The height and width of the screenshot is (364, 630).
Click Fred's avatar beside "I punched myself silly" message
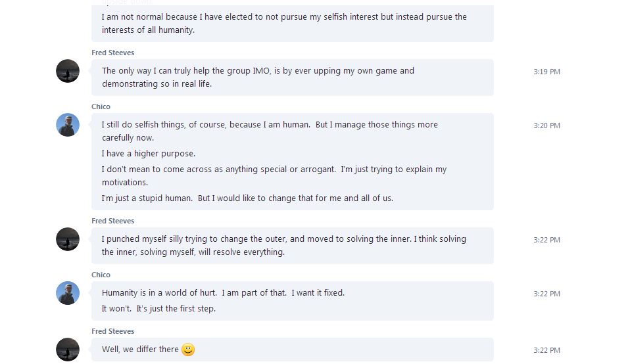[x=68, y=239]
